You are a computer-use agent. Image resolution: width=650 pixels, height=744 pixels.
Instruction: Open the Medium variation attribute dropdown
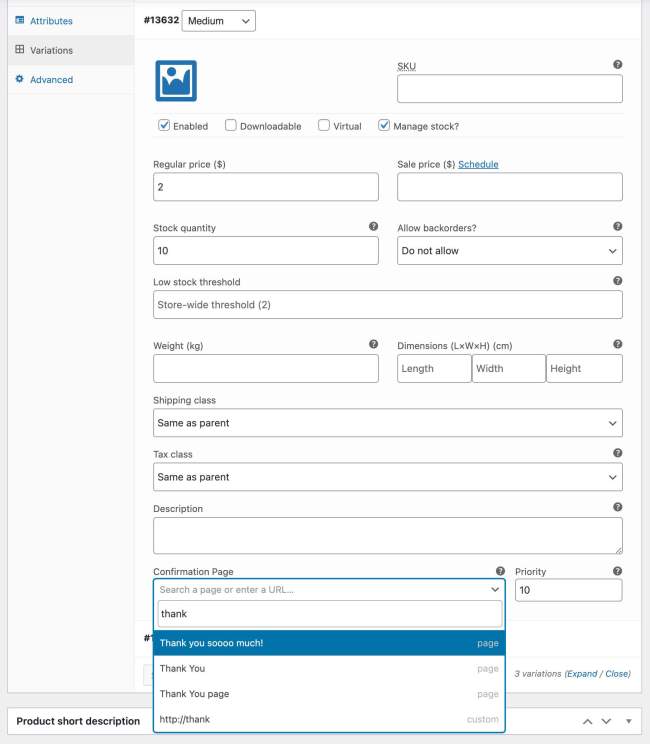[218, 20]
